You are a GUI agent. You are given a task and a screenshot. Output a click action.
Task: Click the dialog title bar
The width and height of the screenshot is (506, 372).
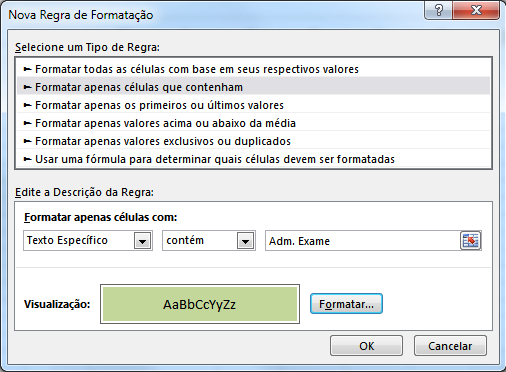click(x=213, y=14)
